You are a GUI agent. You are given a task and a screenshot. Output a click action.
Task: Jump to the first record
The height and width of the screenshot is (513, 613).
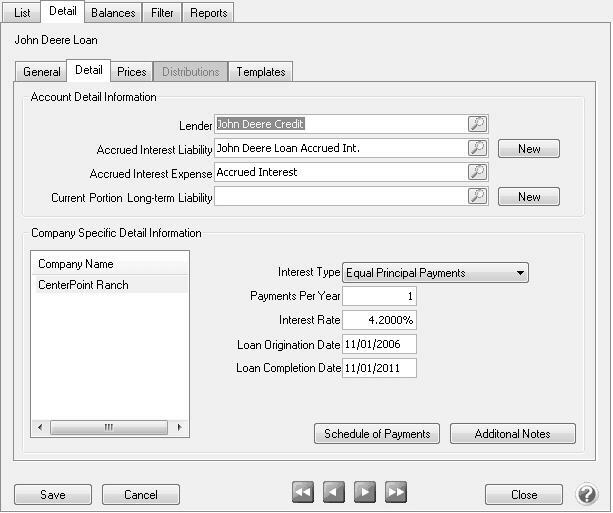pos(303,492)
